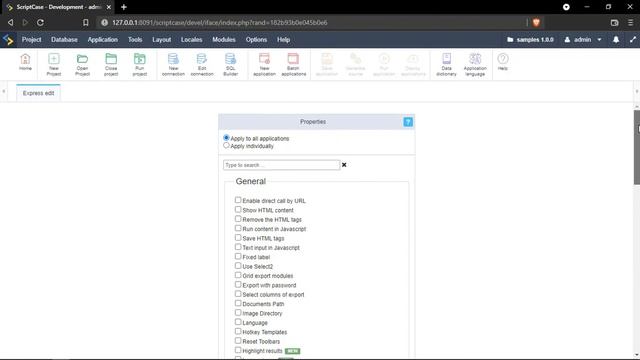Check Documents Path option

(x=238, y=303)
